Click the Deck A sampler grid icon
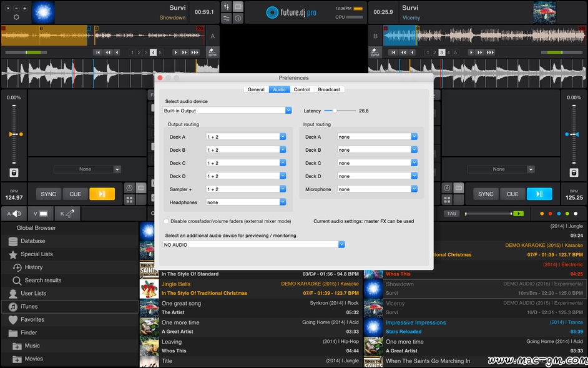Viewport: 588px width, 368px height. pos(129,200)
